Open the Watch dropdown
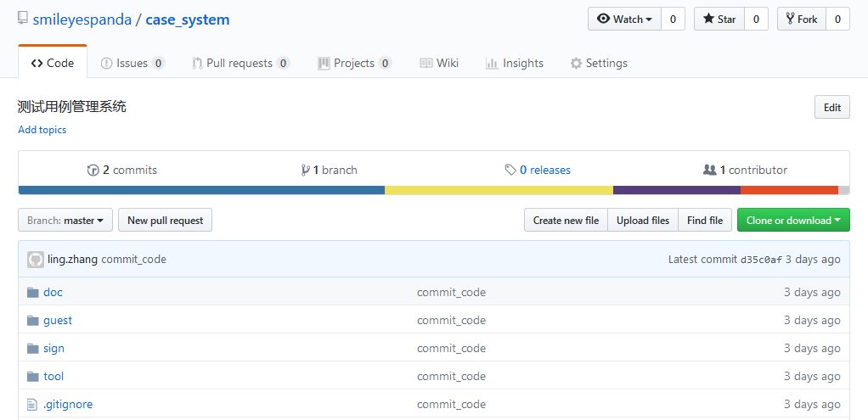Image resolution: width=868 pixels, height=420 pixels. click(x=624, y=19)
